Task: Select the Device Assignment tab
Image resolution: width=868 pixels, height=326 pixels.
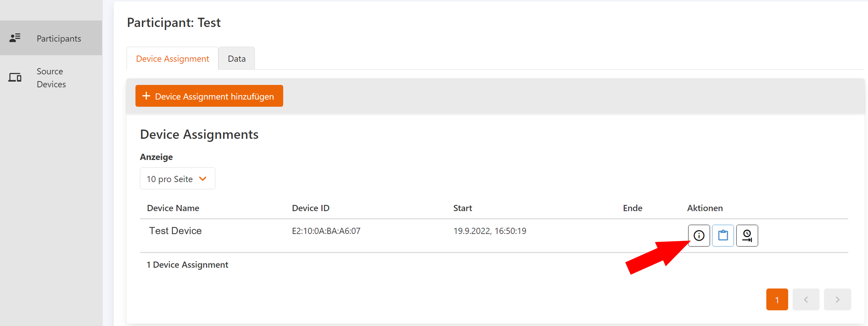Action: coord(172,59)
